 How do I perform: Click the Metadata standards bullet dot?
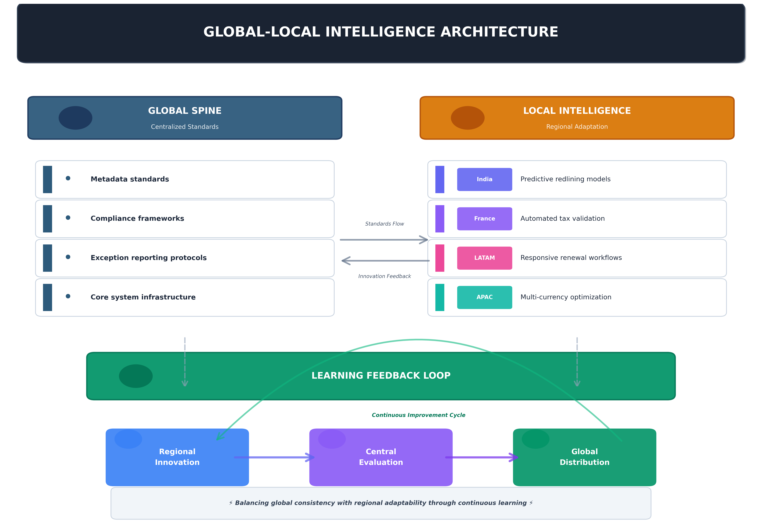pos(68,178)
